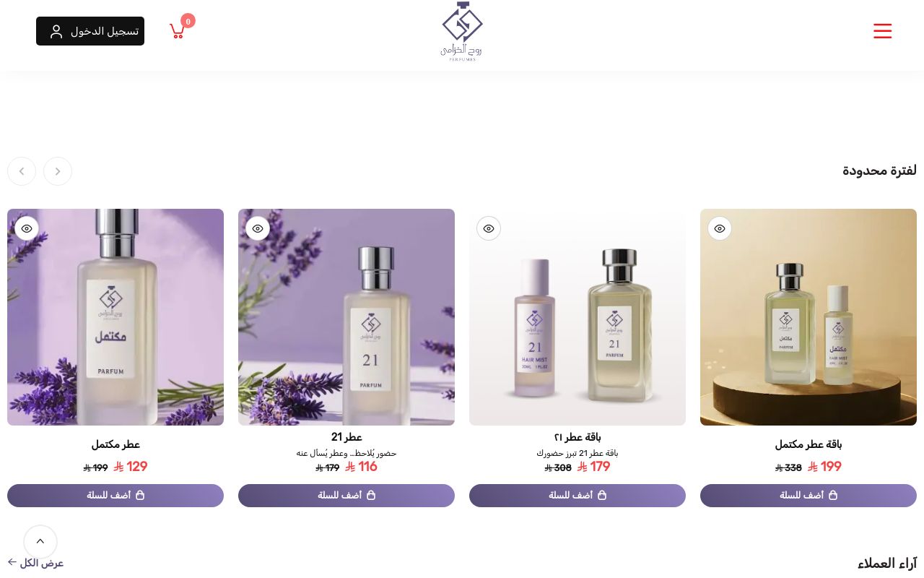
Task: Open the عرض الكل link
Action: point(35,563)
